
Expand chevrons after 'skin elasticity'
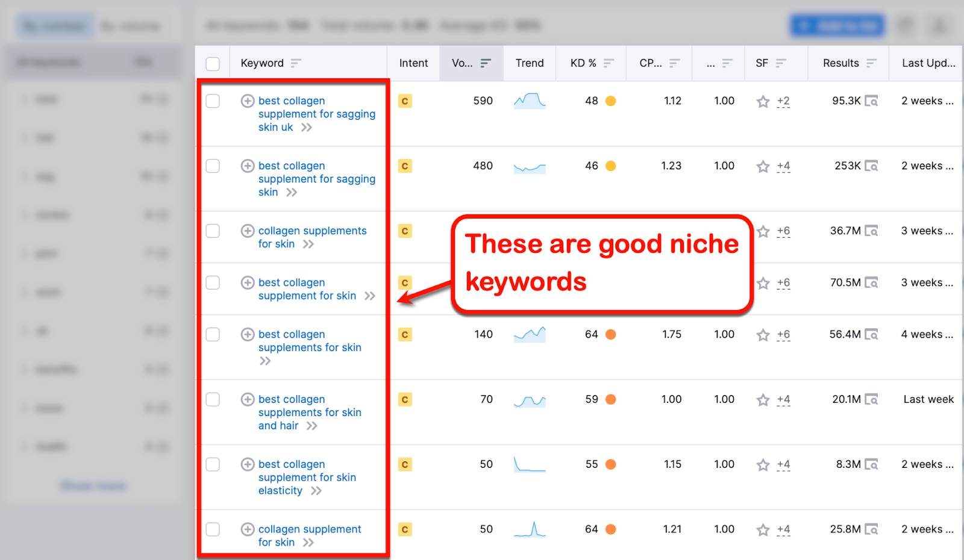tap(316, 491)
